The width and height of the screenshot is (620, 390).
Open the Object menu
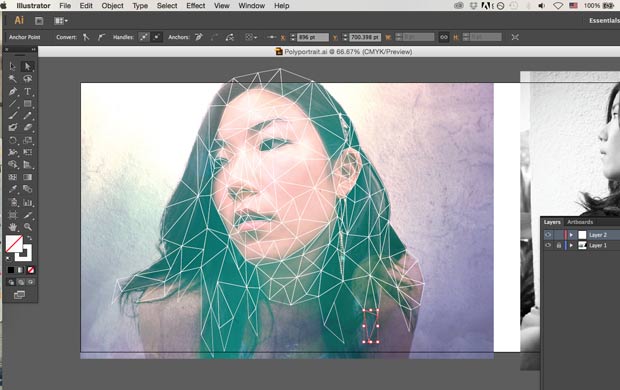(112, 6)
